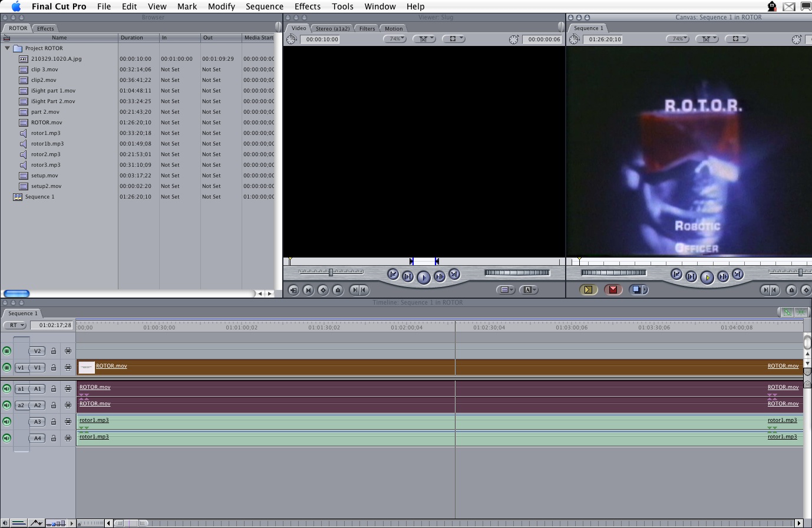Open the Effects menu in menu bar
Image resolution: width=812 pixels, height=528 pixels.
pos(308,6)
